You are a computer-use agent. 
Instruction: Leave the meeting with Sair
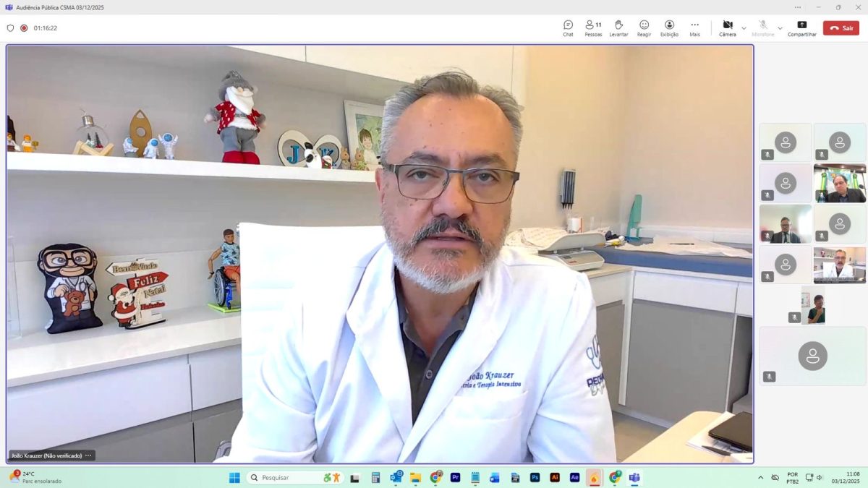tap(841, 28)
